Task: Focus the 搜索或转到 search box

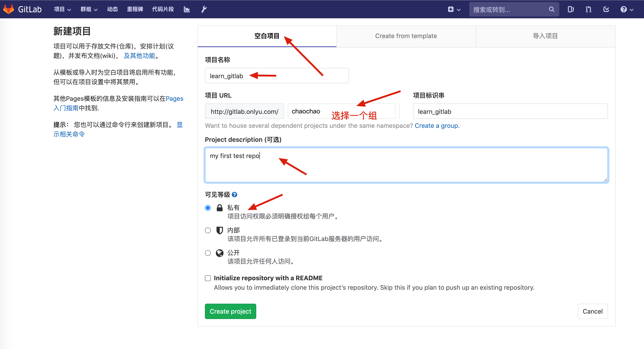Action: point(514,9)
